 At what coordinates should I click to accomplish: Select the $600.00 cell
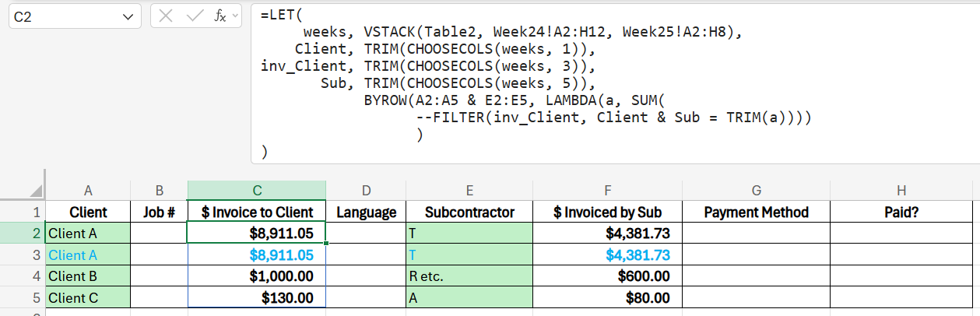[607, 276]
